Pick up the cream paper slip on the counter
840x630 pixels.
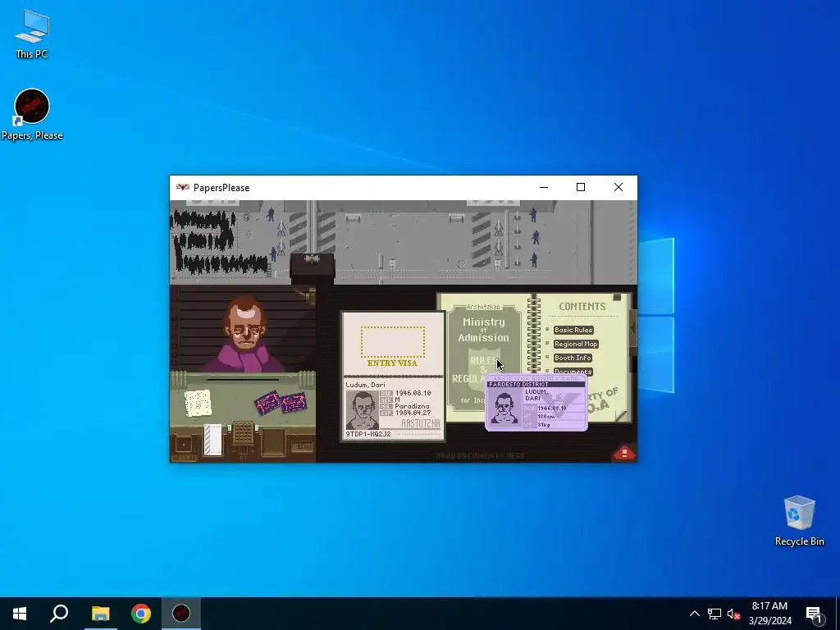pos(198,403)
